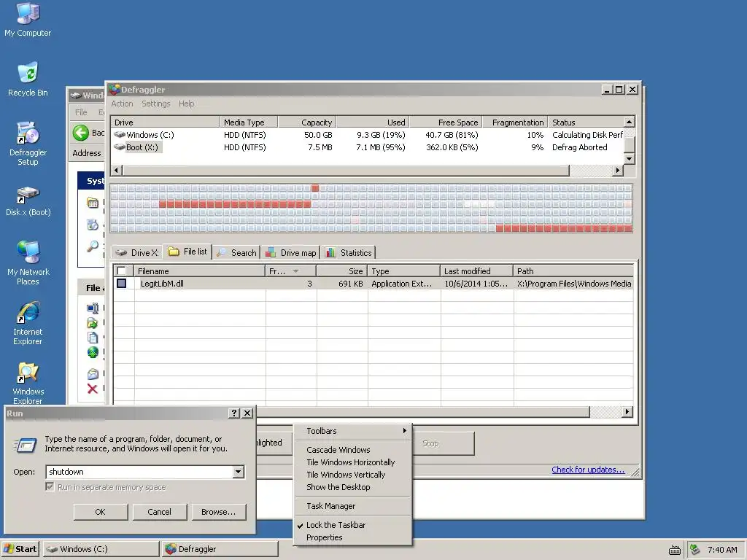747x560 pixels.
Task: Open the My Computer desktop icon
Action: (x=28, y=20)
